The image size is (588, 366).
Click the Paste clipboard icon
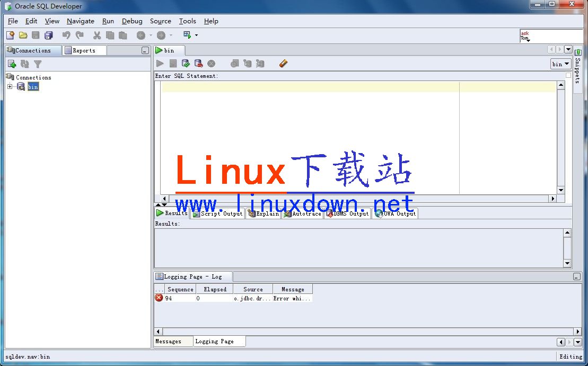(122, 35)
